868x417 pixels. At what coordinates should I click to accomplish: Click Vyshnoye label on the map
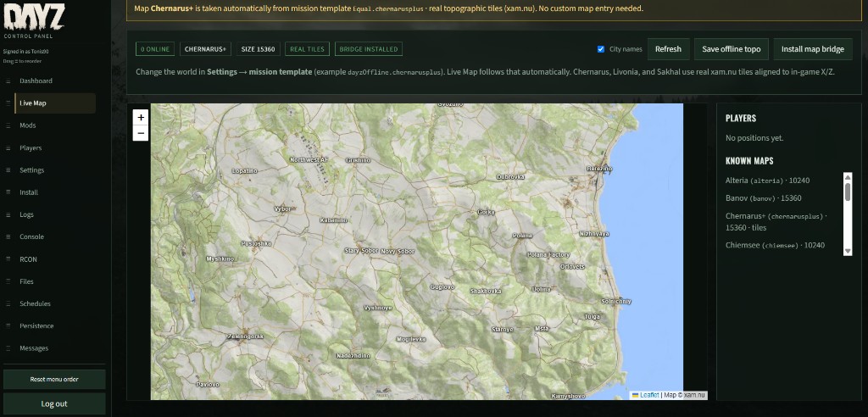[x=377, y=308]
